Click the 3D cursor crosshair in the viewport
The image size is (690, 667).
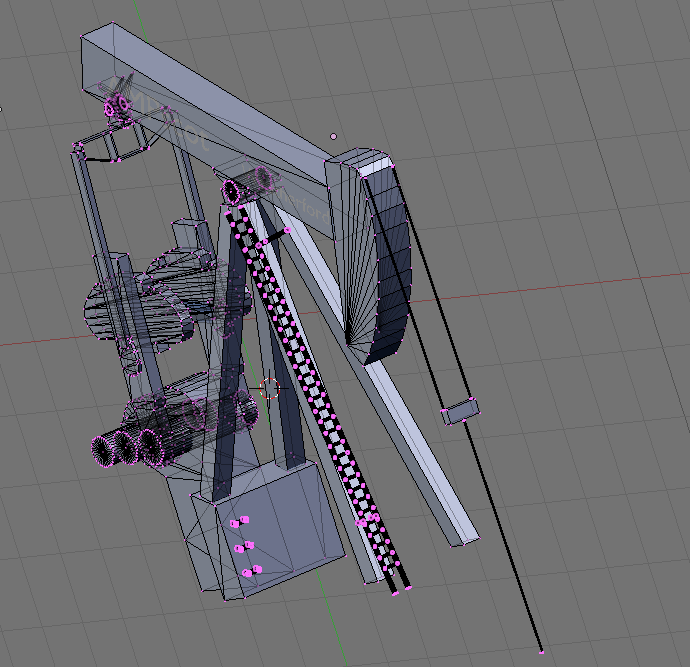pos(268,387)
